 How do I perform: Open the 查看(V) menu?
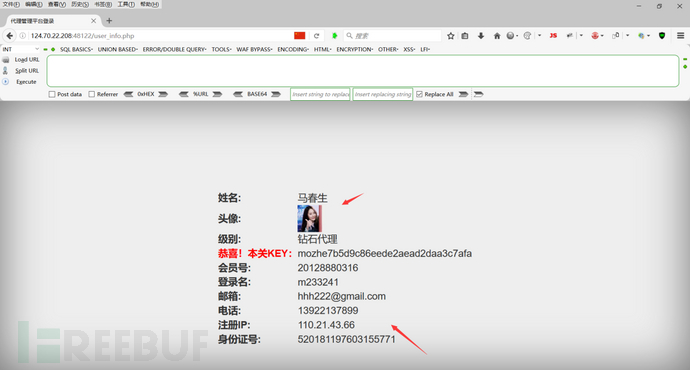(57, 4)
